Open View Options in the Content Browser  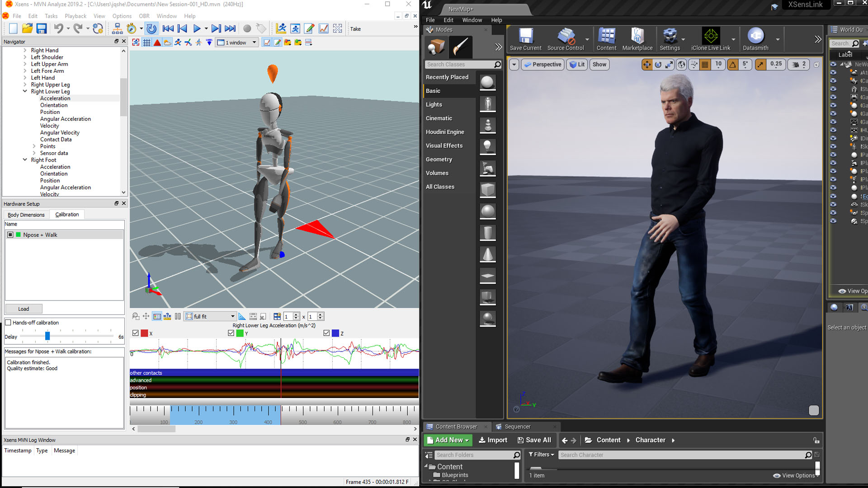pos(795,475)
